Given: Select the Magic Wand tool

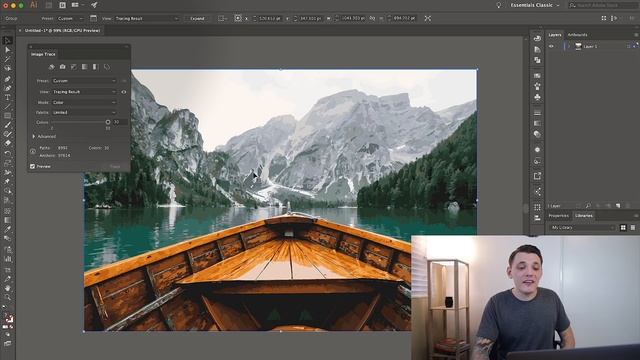Looking at the screenshot, I should coord(7,59).
